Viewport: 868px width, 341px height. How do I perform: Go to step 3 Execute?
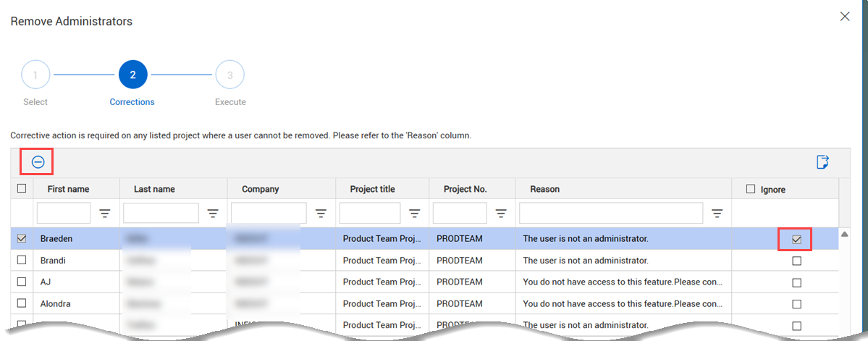point(229,75)
